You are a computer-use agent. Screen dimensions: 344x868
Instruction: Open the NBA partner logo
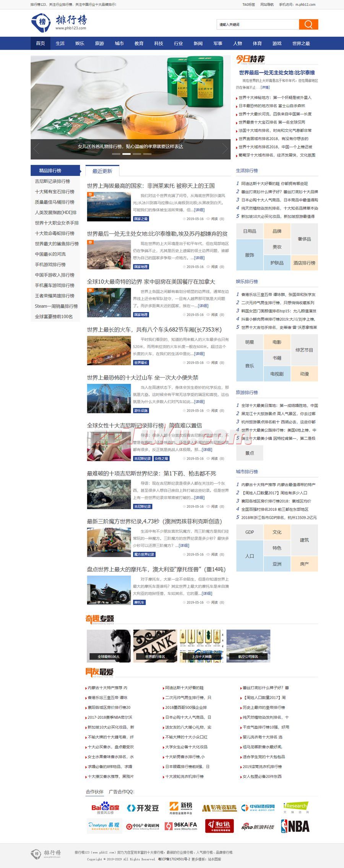[x=295, y=826]
